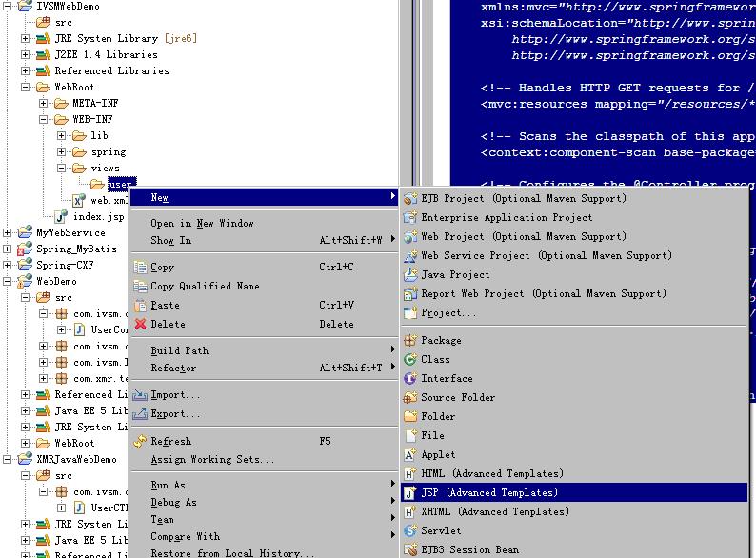Viewport: 756px width, 558px height.
Task: Open the Show In submenu
Action: click(264, 240)
